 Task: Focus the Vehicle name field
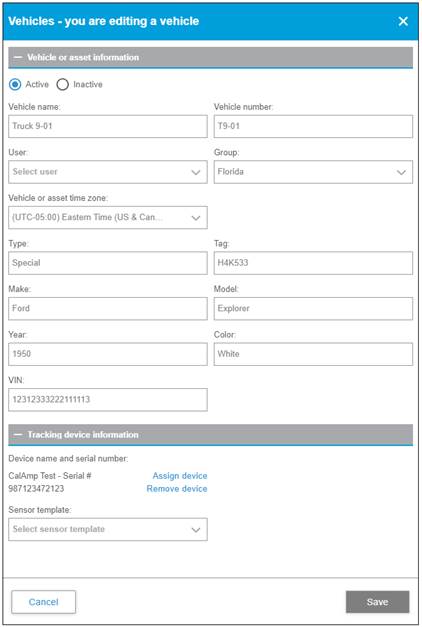108,126
